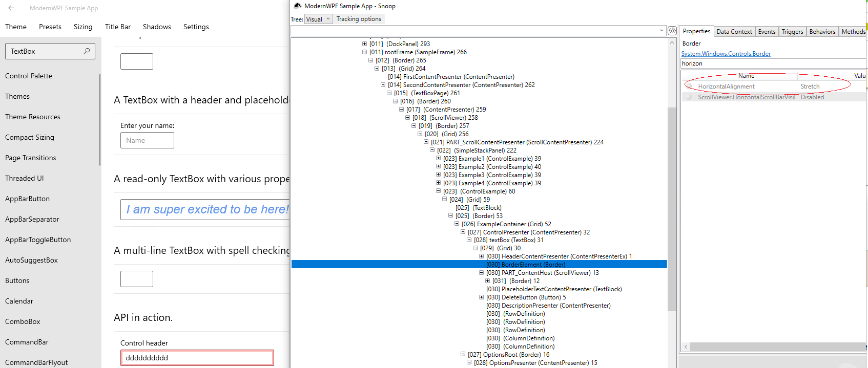This screenshot has width=868, height=368.
Task: Select DescriptionPresenter (ContentPresenter) row
Action: 548,306
